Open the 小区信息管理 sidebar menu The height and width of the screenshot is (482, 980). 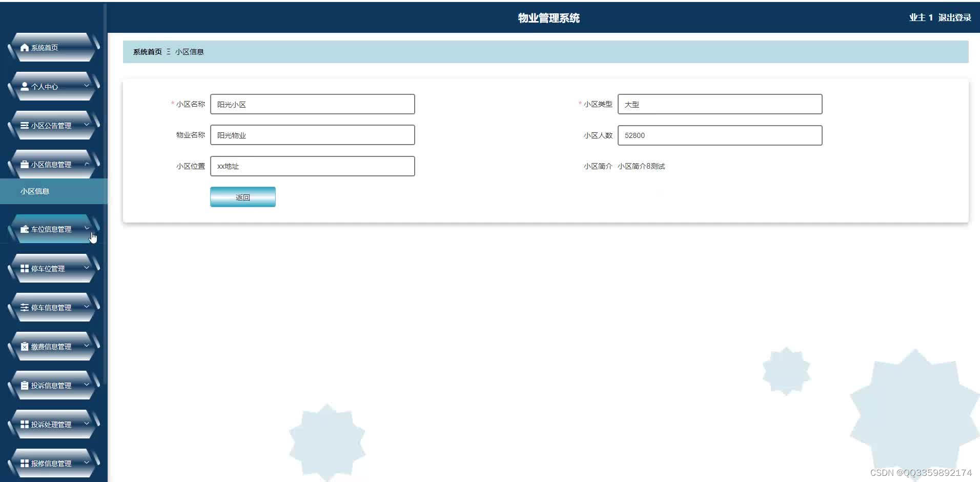pos(54,165)
